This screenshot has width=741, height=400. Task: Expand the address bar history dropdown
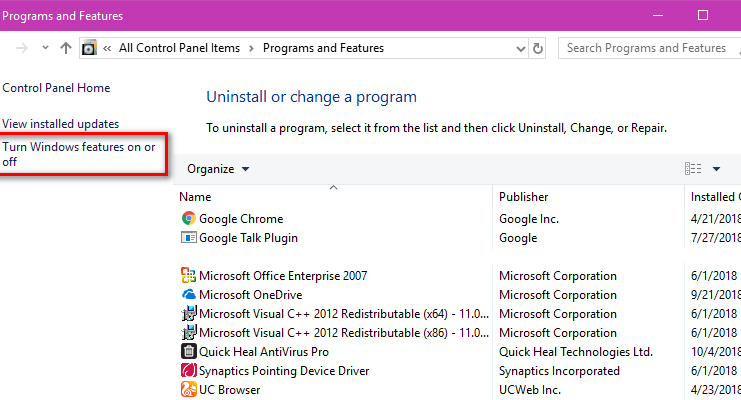[521, 48]
